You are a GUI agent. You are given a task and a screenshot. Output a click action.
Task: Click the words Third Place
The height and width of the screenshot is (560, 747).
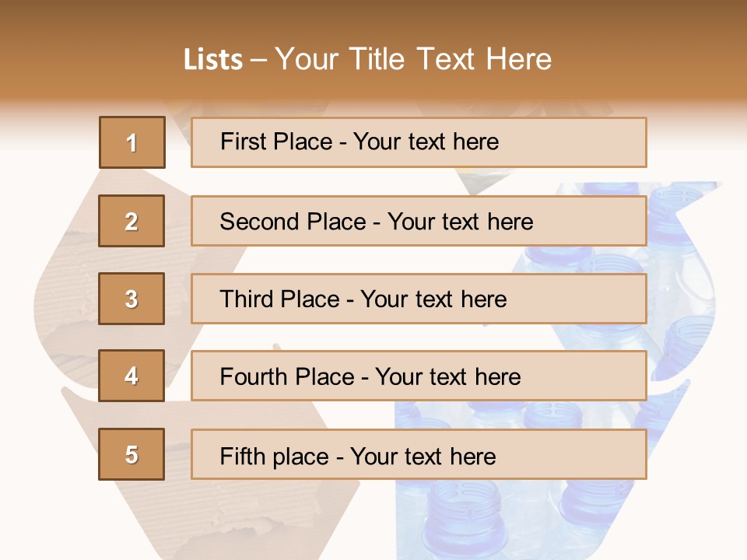279,299
